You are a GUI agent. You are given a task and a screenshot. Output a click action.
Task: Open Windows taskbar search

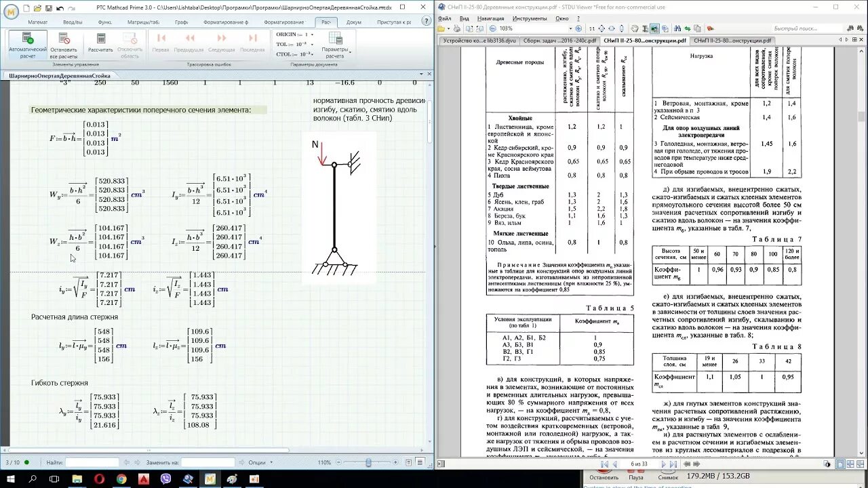(33, 479)
